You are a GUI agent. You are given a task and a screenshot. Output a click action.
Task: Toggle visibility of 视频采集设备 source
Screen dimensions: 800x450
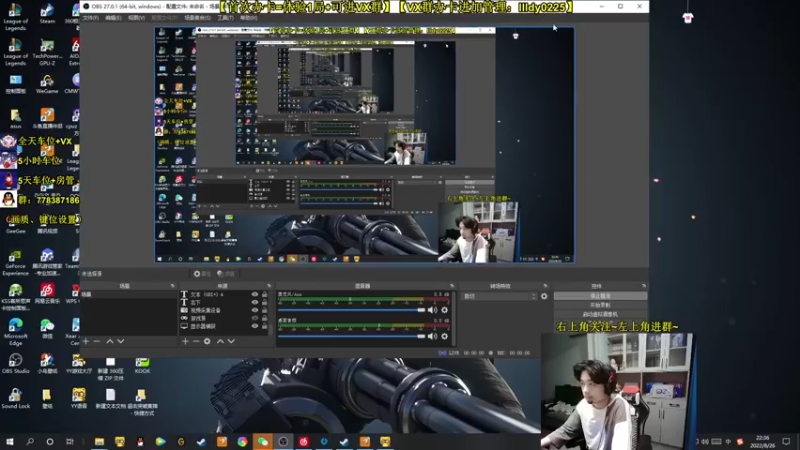pyautogui.click(x=255, y=310)
